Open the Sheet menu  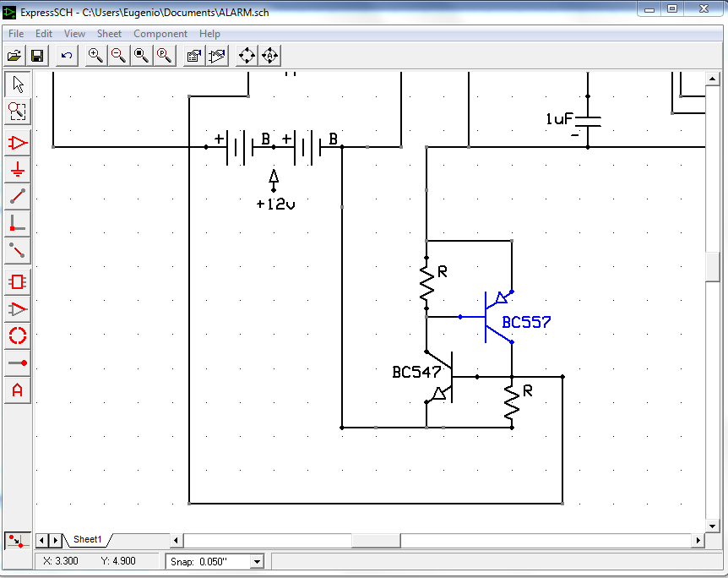[x=109, y=34]
